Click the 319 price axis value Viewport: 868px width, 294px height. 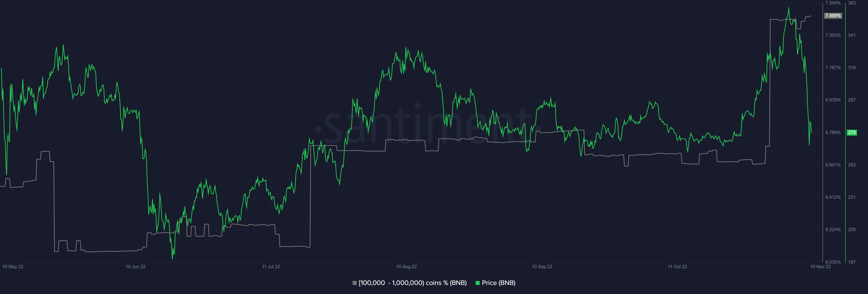click(852, 68)
